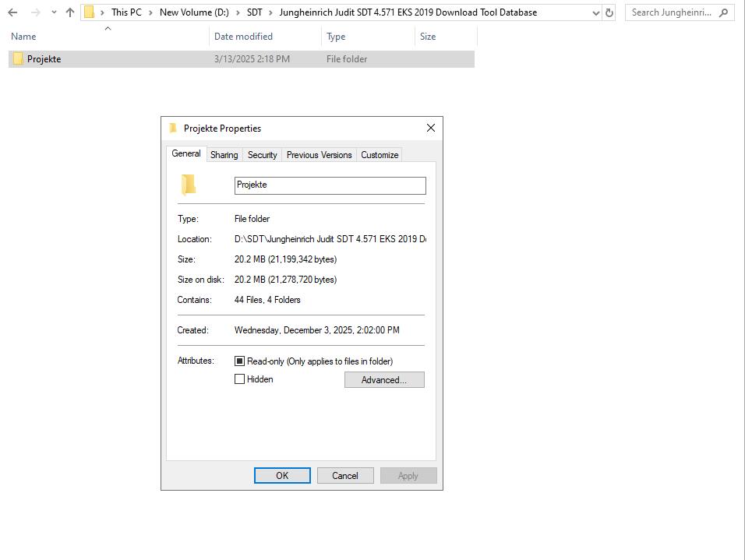The width and height of the screenshot is (745, 560).
Task: Toggle the Name column sort order
Action: tap(23, 36)
